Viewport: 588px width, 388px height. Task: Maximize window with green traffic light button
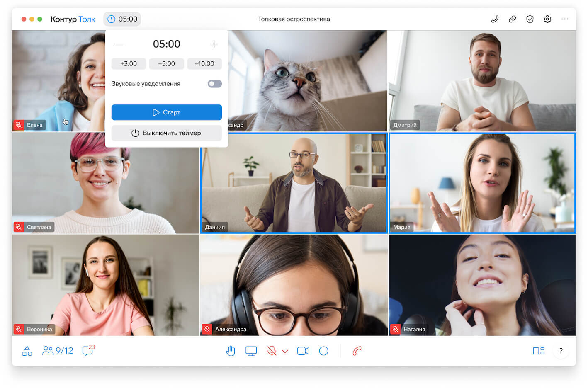click(40, 19)
